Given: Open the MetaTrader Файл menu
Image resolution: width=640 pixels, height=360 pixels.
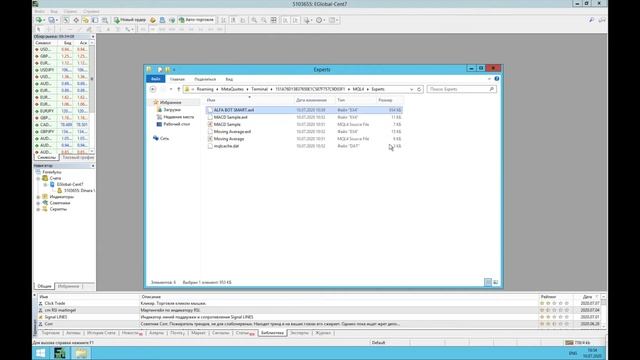Looking at the screenshot, I should click(x=40, y=11).
